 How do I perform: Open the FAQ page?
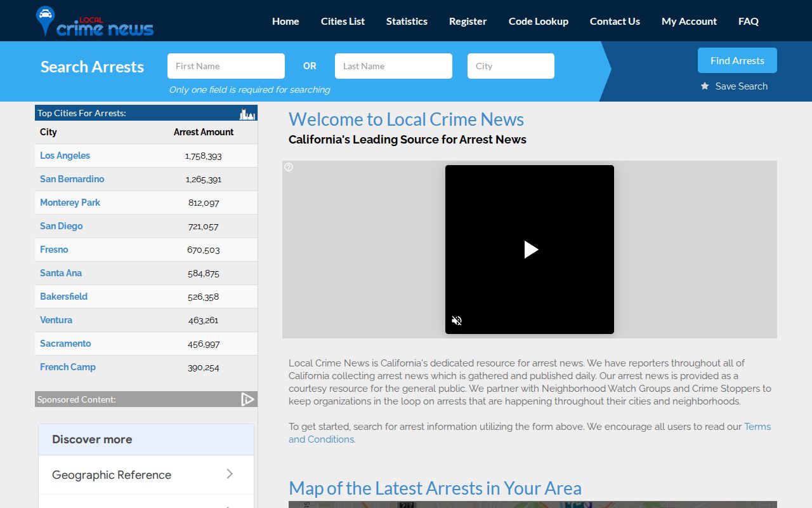point(749,21)
